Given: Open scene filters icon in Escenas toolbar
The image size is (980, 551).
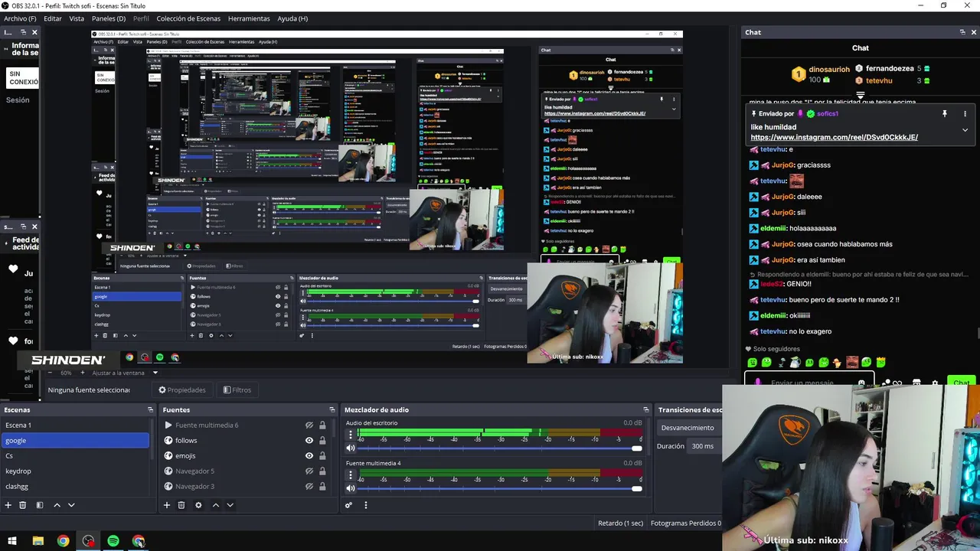Looking at the screenshot, I should click(x=40, y=505).
